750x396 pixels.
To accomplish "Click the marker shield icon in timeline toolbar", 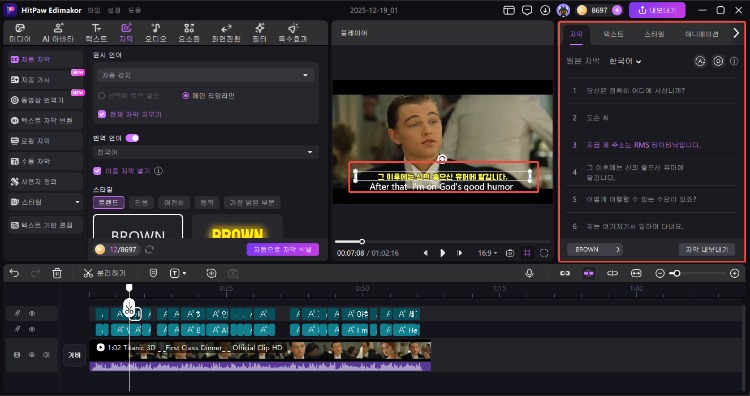I will pos(153,273).
